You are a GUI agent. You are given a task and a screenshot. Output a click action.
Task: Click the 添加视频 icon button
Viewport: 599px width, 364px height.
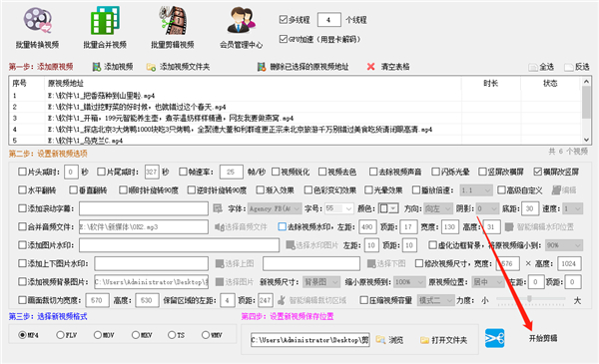coord(97,67)
